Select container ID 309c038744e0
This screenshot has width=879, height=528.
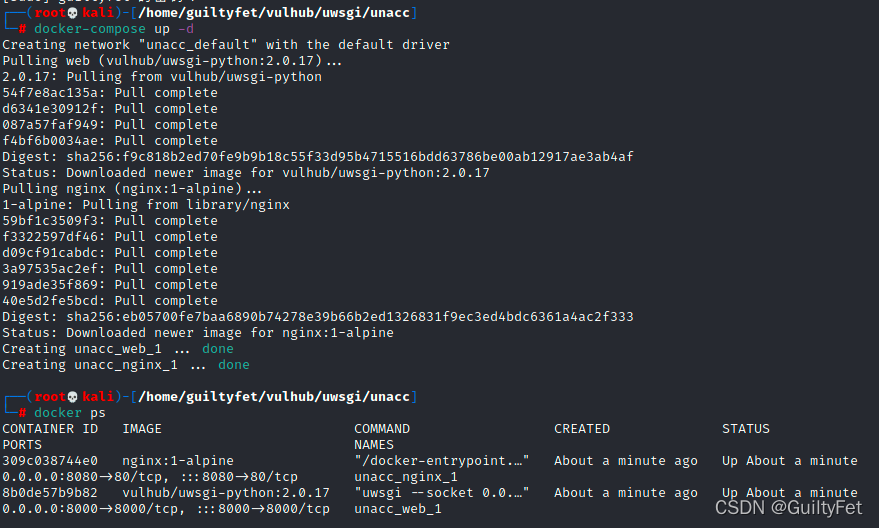tap(50, 461)
